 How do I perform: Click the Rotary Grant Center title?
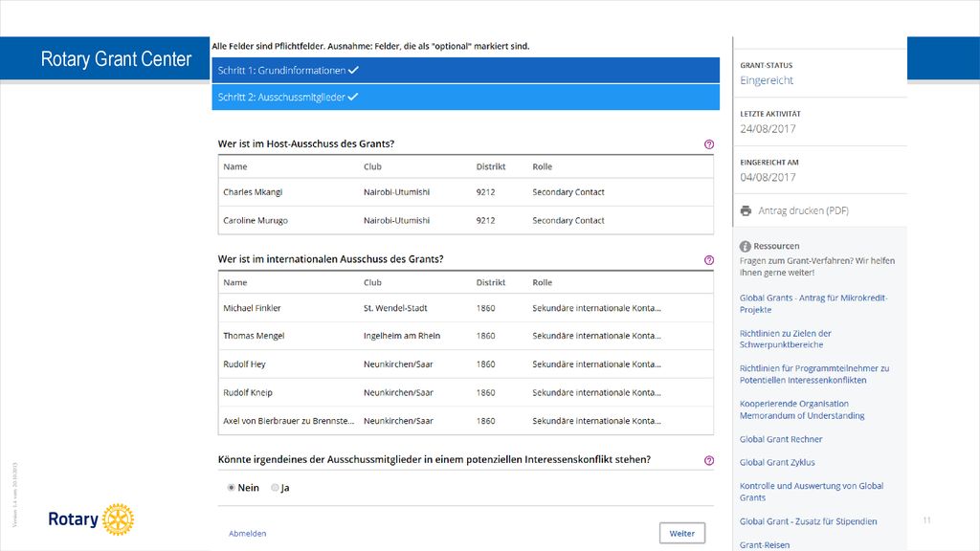116,58
